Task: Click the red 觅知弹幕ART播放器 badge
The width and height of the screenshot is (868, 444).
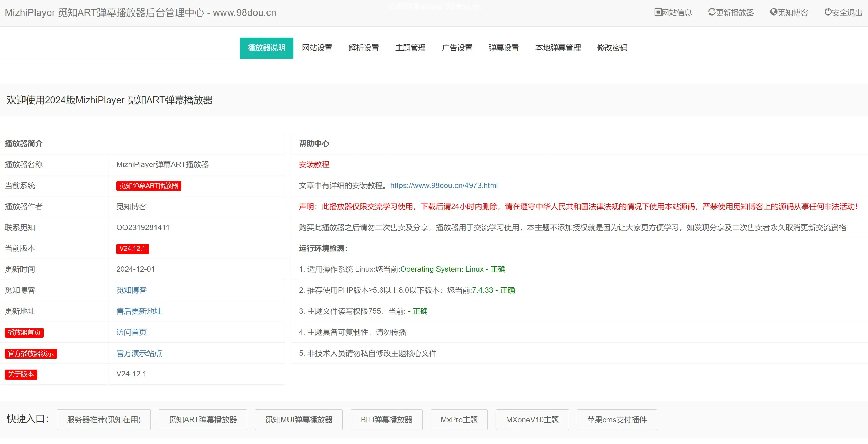Action: point(149,186)
